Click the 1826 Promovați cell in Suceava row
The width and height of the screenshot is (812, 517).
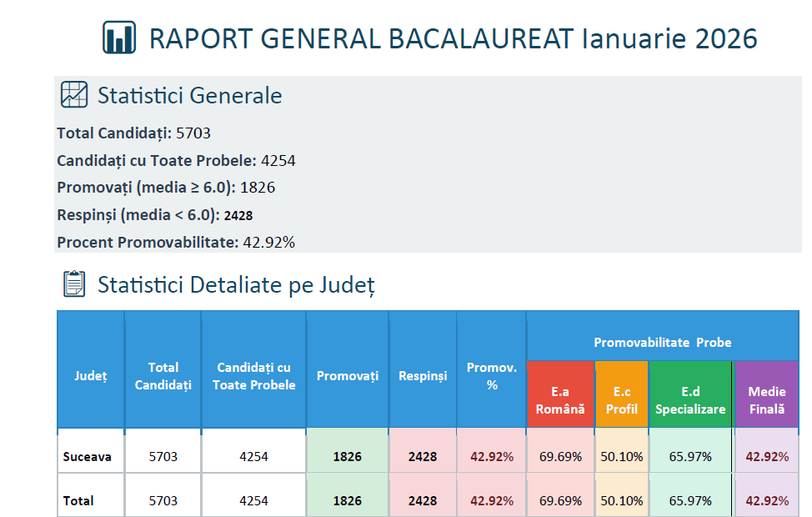[x=347, y=457]
